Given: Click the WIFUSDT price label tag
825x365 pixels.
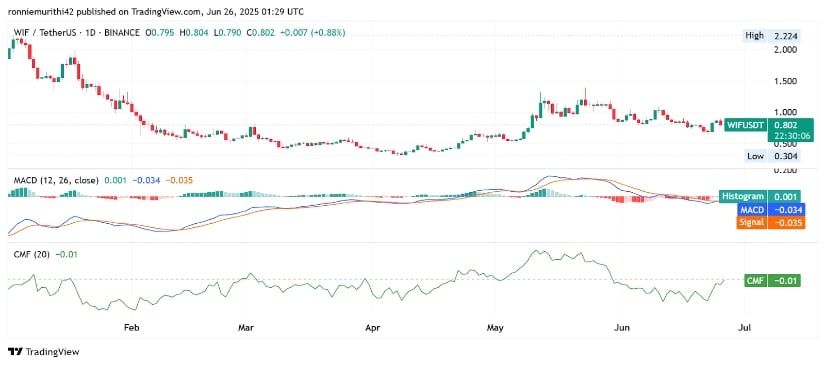Looking at the screenshot, I should (745, 125).
